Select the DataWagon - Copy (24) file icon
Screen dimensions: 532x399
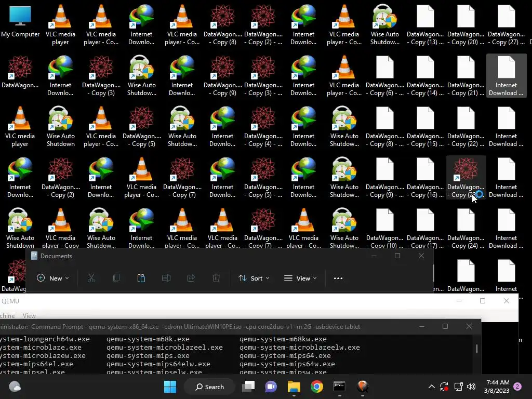point(466,229)
